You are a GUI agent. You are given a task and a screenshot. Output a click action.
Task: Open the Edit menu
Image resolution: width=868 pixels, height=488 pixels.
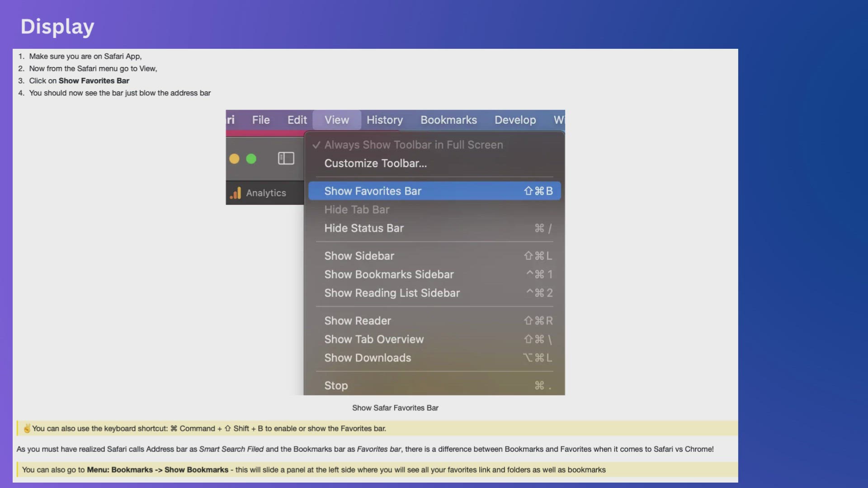click(297, 120)
